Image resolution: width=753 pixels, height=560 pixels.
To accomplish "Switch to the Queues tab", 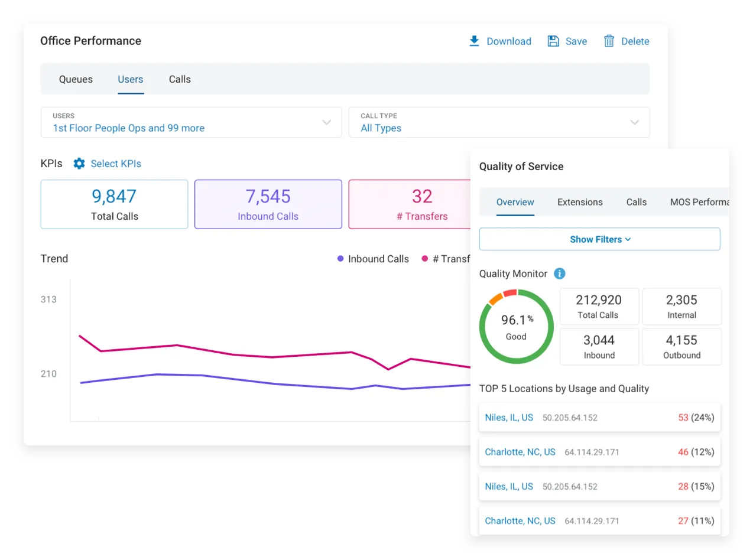I will 76,79.
